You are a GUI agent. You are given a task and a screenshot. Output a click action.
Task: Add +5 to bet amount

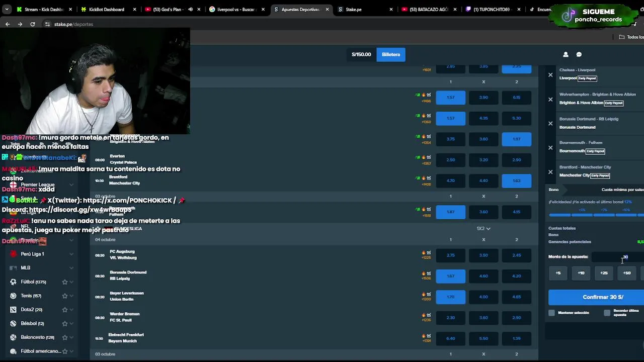click(x=558, y=273)
